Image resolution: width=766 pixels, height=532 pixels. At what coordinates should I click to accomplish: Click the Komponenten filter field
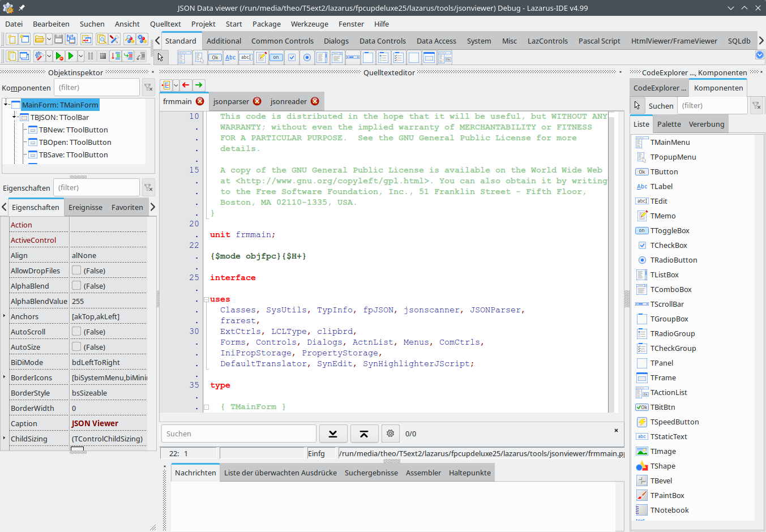(x=96, y=87)
